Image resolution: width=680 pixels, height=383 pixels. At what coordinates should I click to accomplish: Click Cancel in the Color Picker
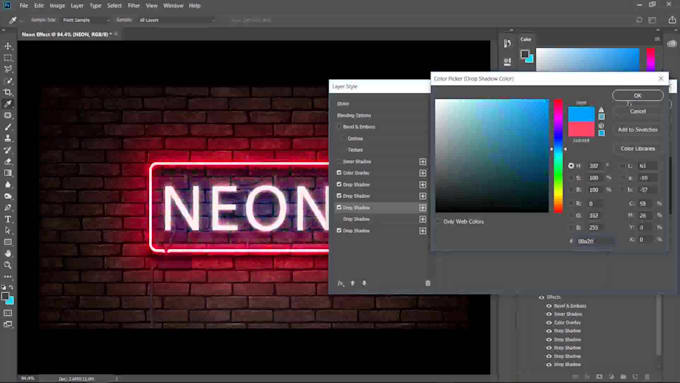(638, 111)
